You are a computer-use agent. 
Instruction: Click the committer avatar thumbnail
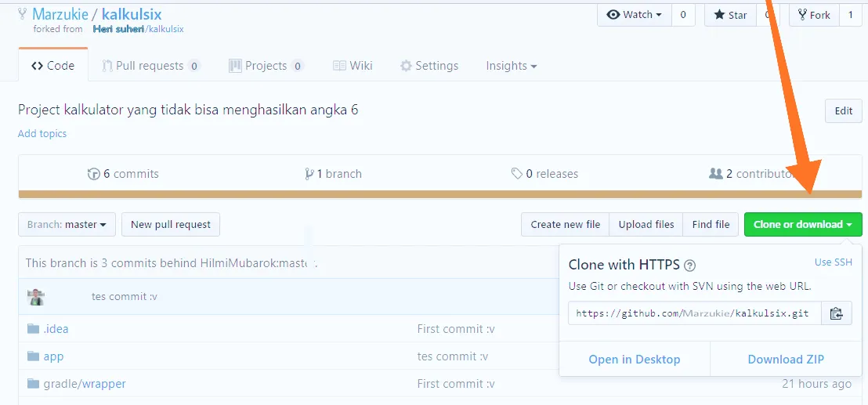(x=36, y=297)
